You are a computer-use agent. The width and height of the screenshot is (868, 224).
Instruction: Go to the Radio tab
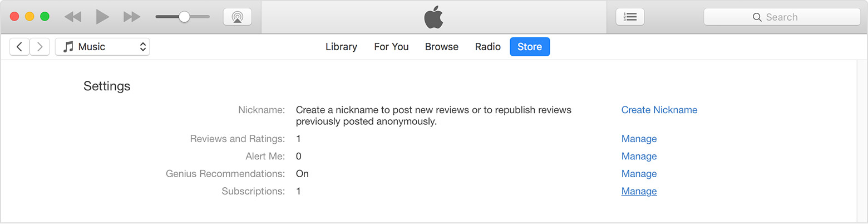point(487,47)
